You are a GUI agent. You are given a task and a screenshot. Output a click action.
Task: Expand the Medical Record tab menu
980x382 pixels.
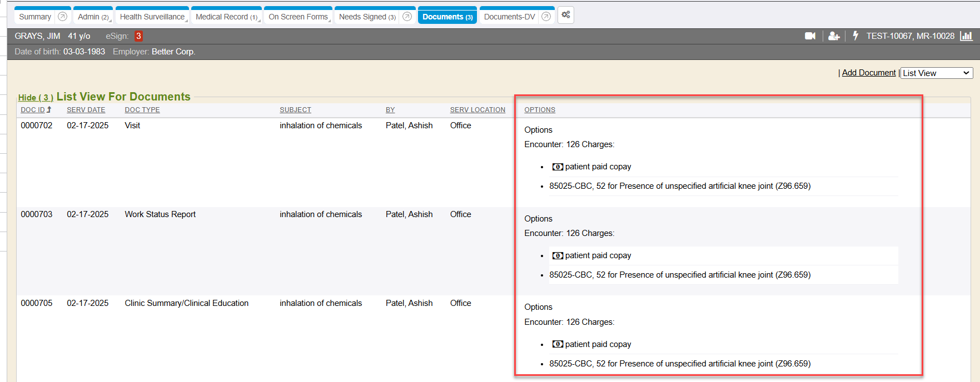coord(226,17)
